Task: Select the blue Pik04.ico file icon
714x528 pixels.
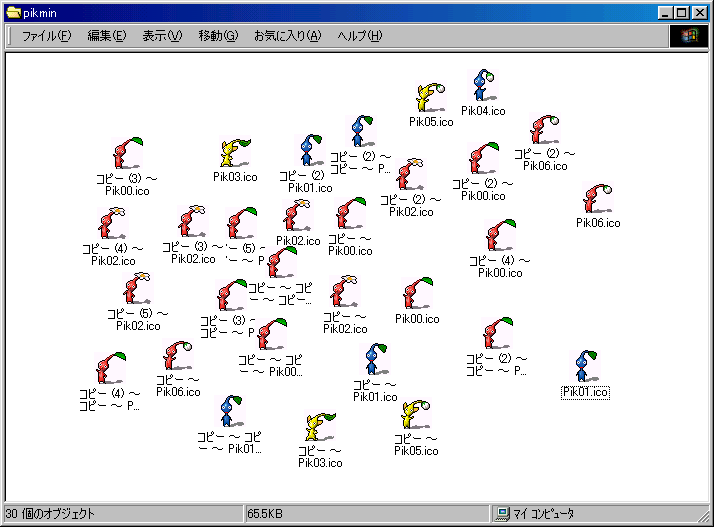Action: (483, 86)
